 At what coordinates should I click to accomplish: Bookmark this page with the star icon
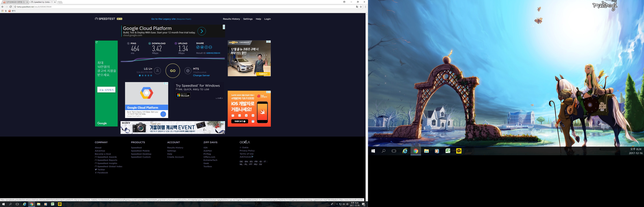pyautogui.click(x=361, y=7)
